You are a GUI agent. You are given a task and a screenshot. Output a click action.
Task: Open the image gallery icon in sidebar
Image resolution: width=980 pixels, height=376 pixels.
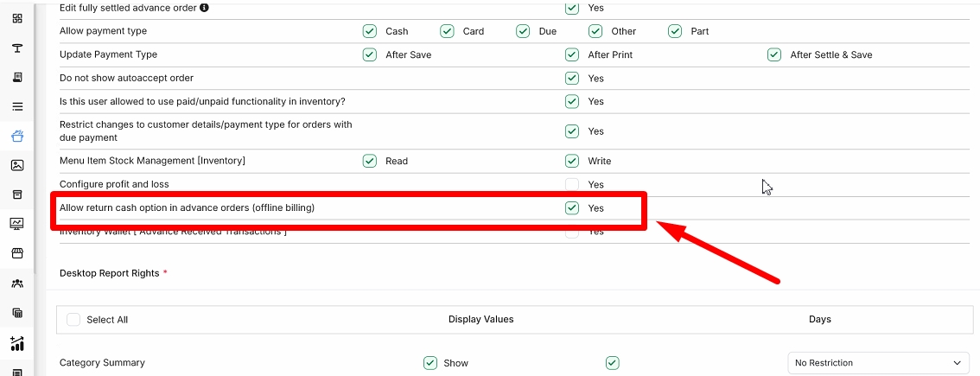coord(17,165)
